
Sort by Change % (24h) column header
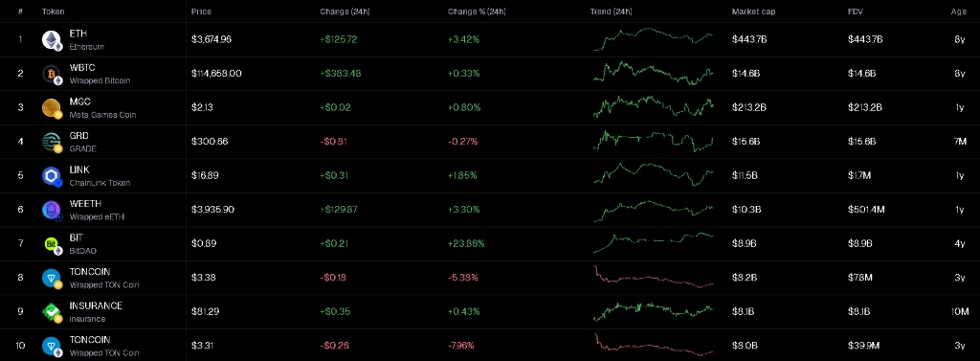pyautogui.click(x=477, y=11)
